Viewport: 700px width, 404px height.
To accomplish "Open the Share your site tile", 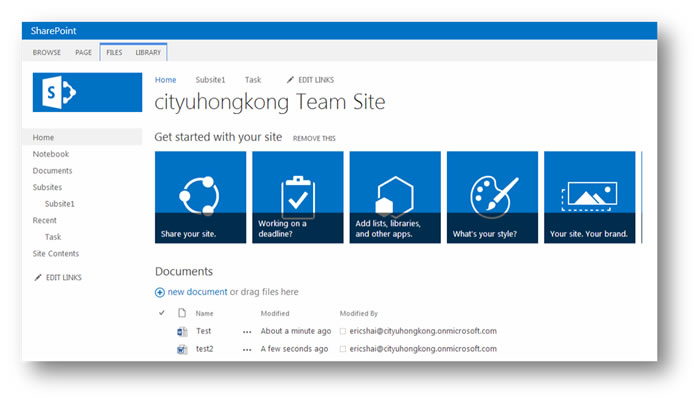I will point(200,197).
